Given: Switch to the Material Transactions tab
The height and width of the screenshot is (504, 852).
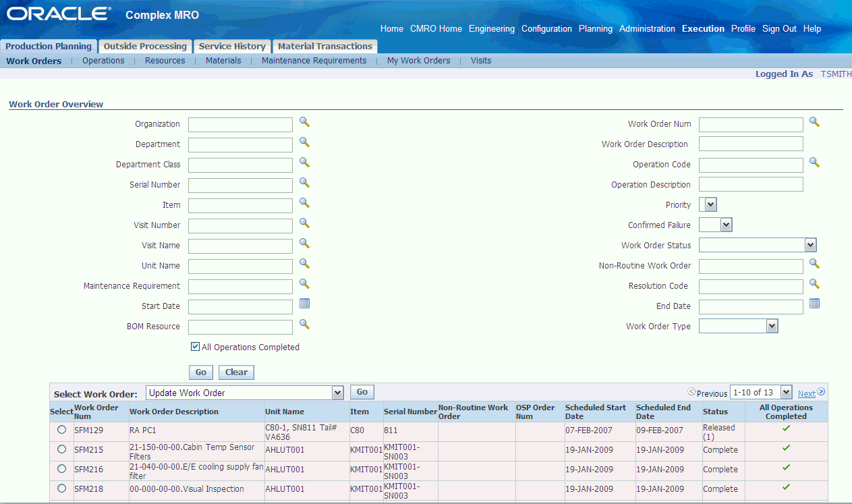Looking at the screenshot, I should pos(325,47).
